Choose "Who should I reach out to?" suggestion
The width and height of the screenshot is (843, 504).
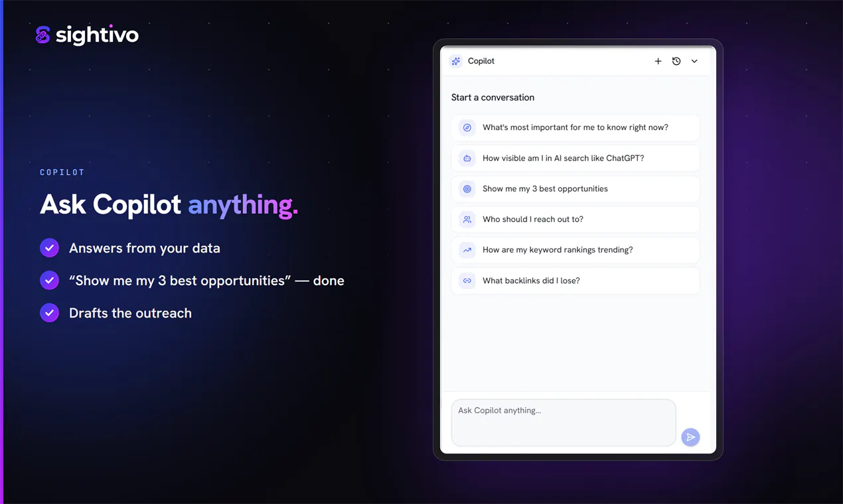[575, 220]
